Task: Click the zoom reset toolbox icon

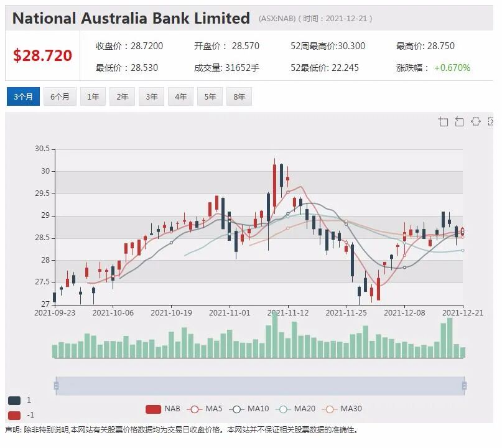Action: pyautogui.click(x=460, y=122)
